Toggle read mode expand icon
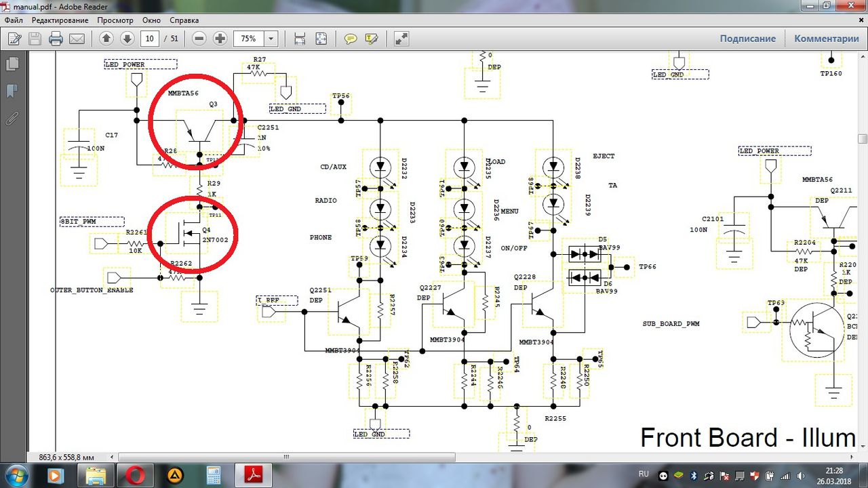The height and width of the screenshot is (488, 868). click(x=401, y=39)
